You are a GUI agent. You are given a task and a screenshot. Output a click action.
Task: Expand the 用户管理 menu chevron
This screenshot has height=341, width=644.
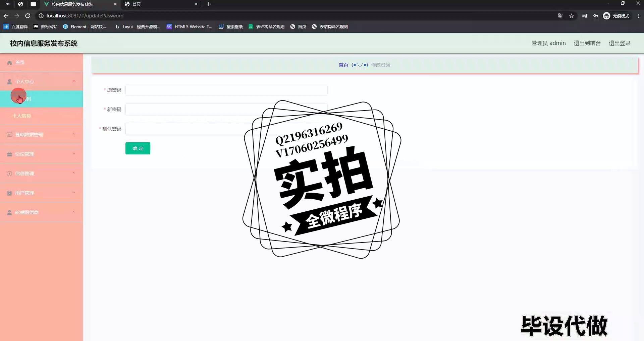click(x=74, y=193)
